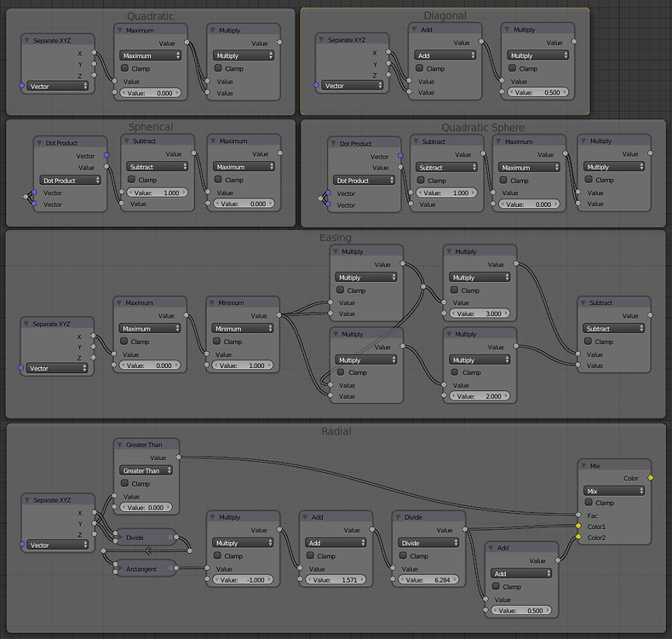672x639 pixels.
Task: Click Value -1.000 field in Radial Multiply node
Action: (x=243, y=580)
